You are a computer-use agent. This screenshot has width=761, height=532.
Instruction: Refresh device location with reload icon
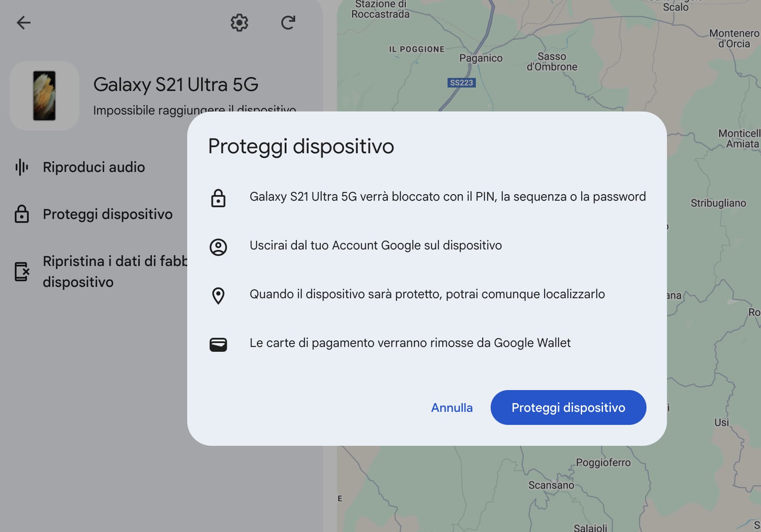pyautogui.click(x=288, y=23)
